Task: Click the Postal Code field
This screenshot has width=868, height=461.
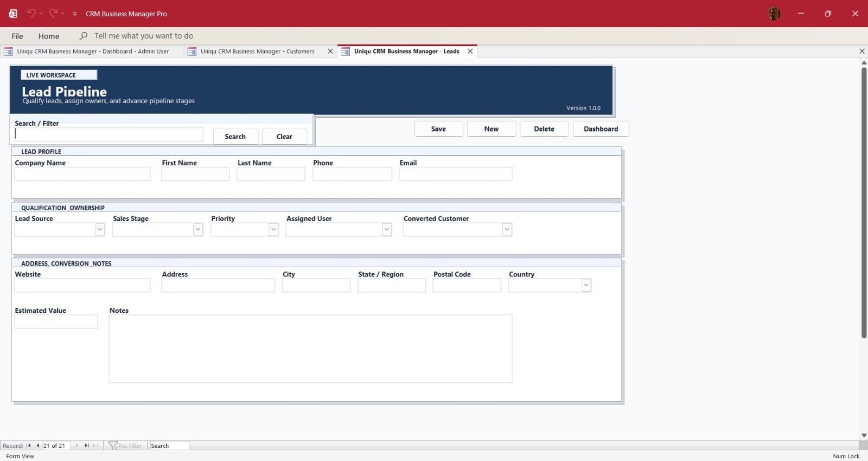Action: click(467, 285)
